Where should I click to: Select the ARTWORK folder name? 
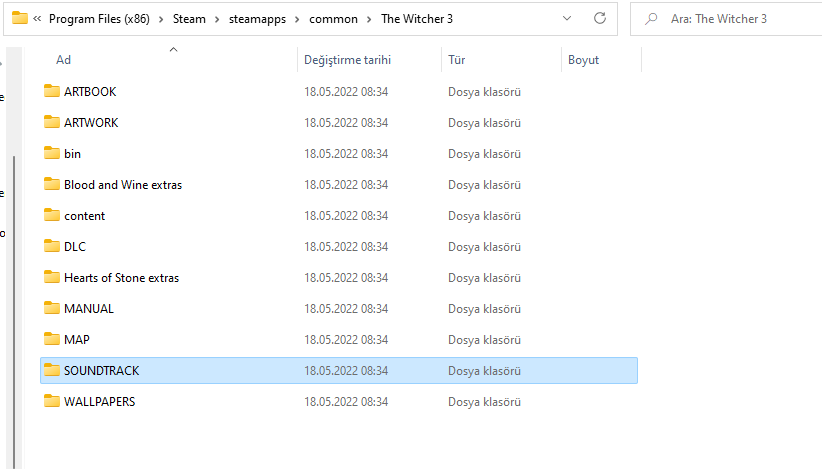point(91,123)
